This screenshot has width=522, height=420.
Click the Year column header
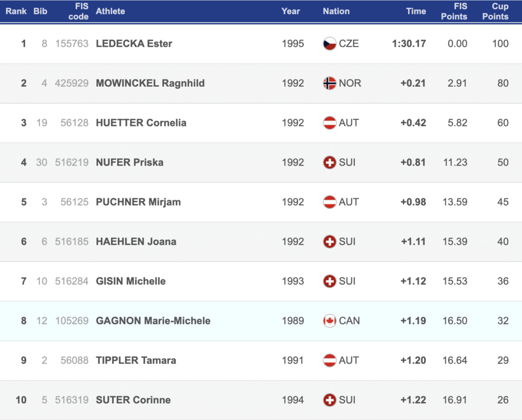click(x=291, y=11)
